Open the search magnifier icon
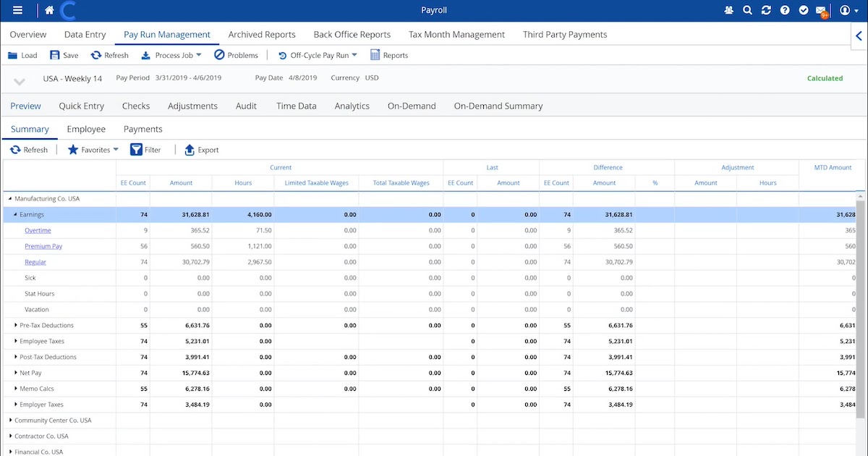The image size is (868, 456). (747, 10)
